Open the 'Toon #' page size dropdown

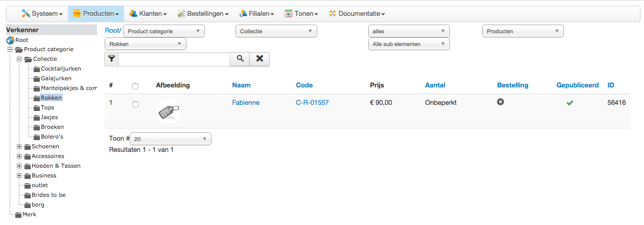click(170, 139)
